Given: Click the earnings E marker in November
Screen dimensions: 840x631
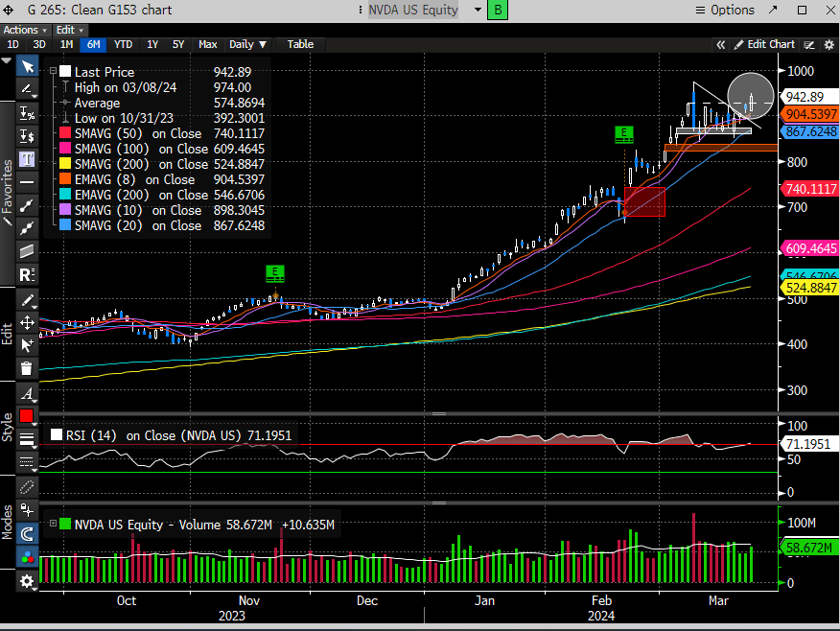Looking at the screenshot, I should click(275, 273).
